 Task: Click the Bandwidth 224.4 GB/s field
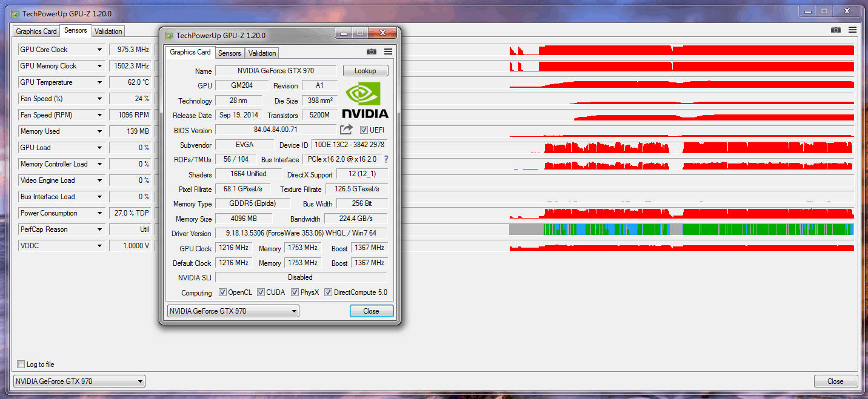(356, 219)
